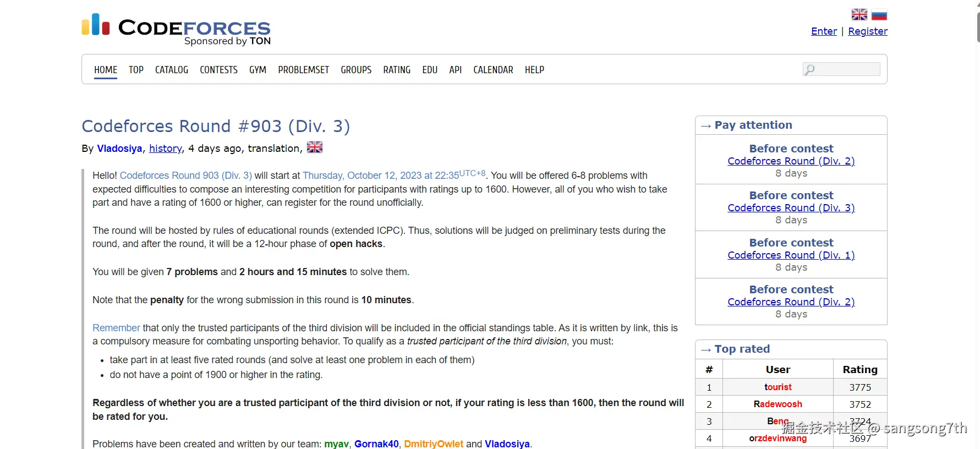980x449 pixels.
Task: Open tourist's profile in Top rated
Action: (x=778, y=387)
